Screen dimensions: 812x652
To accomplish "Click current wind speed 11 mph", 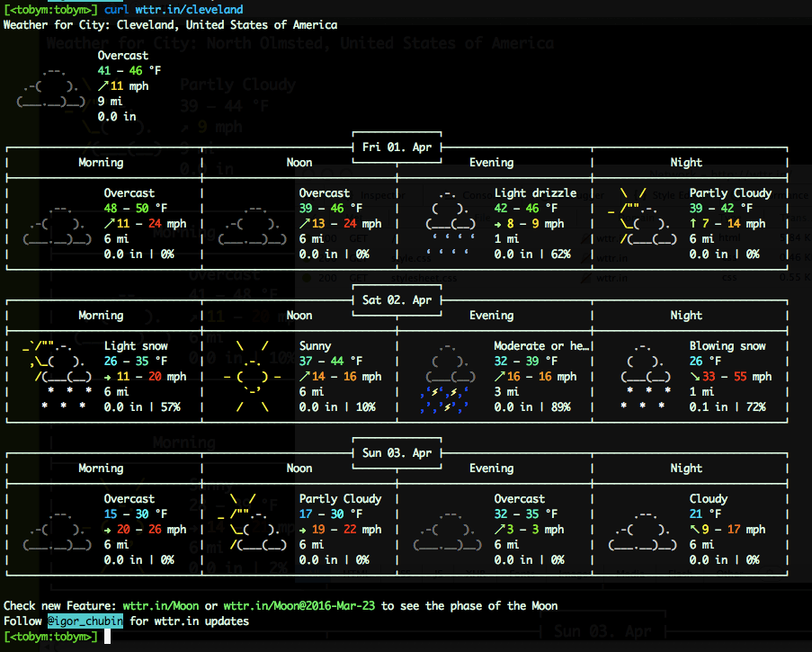I will point(123,86).
